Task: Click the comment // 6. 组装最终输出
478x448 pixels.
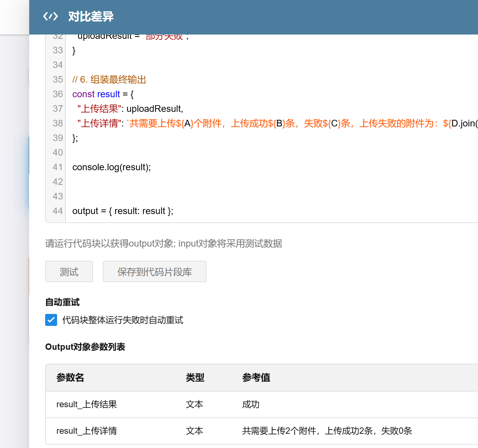Action: (x=109, y=80)
